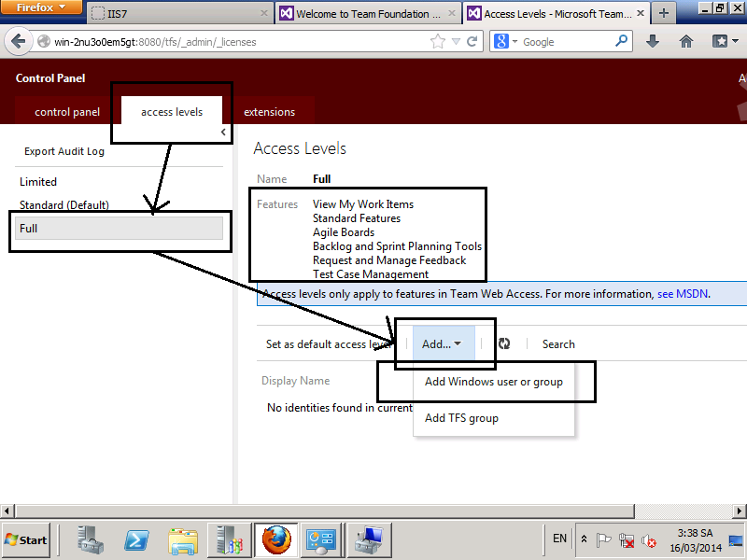Open the Windows Start menu
This screenshot has width=747, height=560.
26,540
